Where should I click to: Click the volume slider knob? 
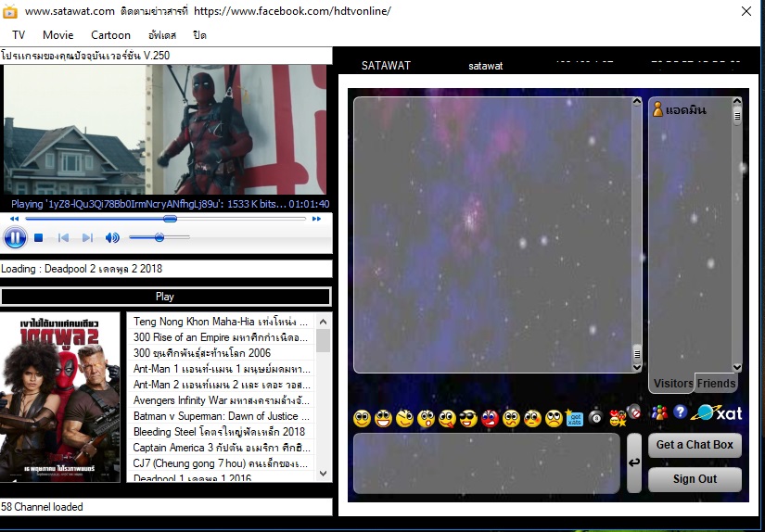(159, 237)
